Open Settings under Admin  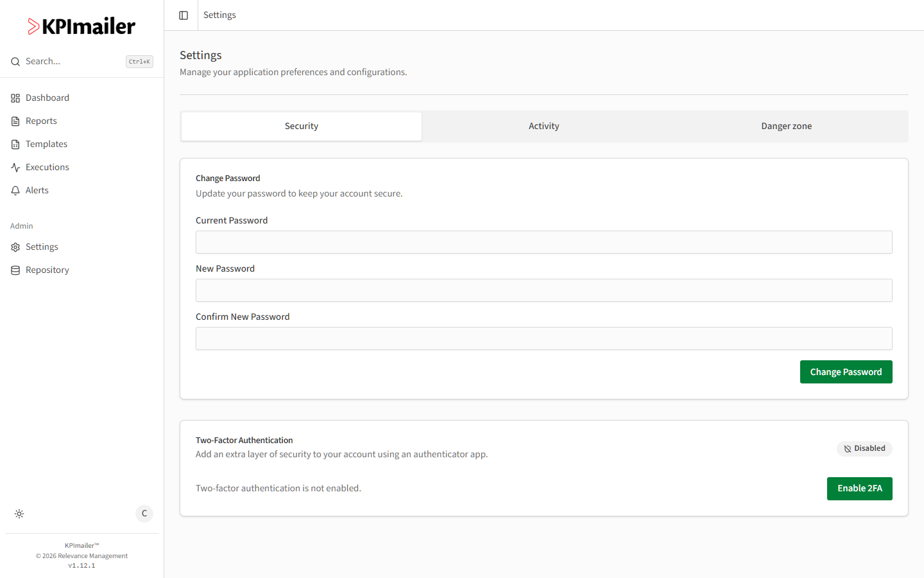[82, 247]
